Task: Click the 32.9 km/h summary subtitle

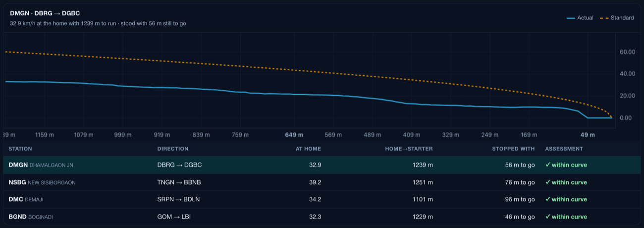Action: click(98, 23)
